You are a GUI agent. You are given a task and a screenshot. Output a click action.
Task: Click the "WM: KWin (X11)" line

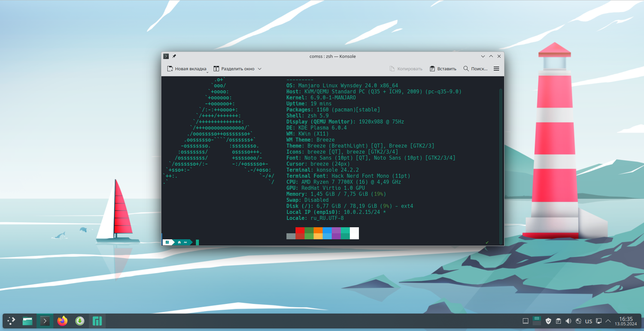307,134
